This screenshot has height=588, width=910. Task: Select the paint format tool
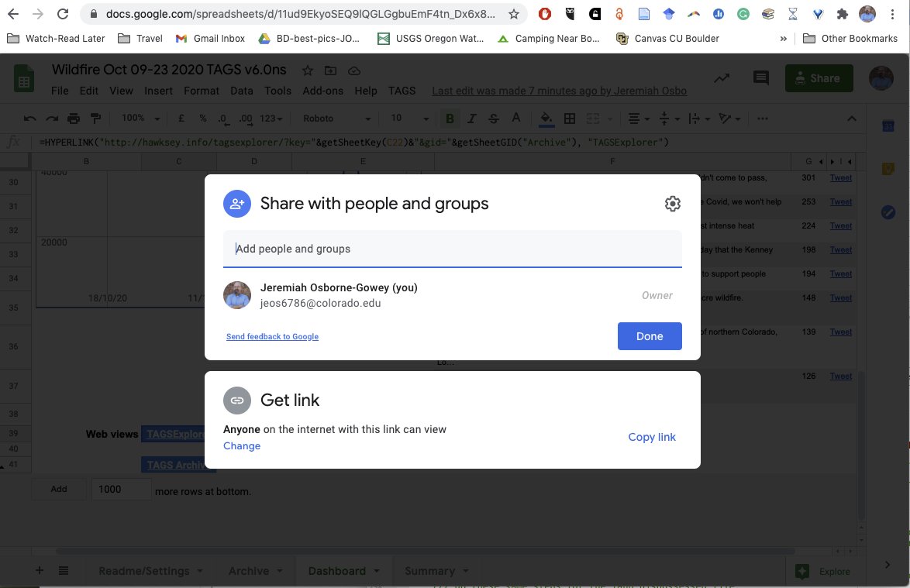point(96,119)
